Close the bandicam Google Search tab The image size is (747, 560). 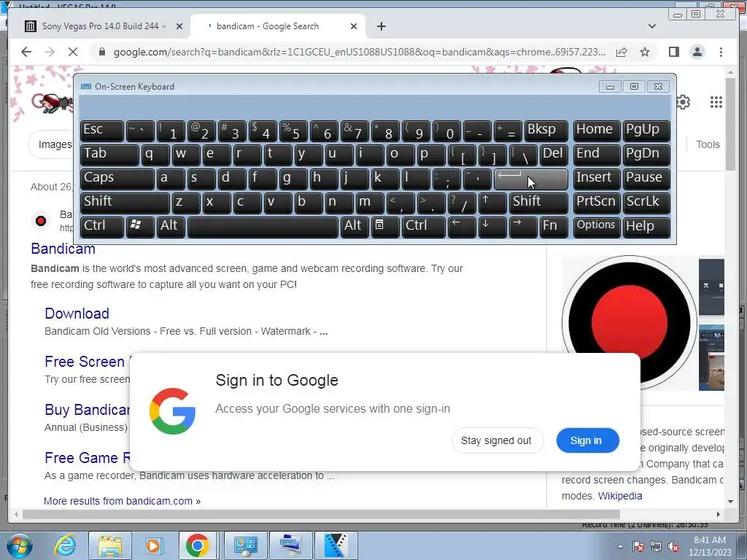pos(354,27)
